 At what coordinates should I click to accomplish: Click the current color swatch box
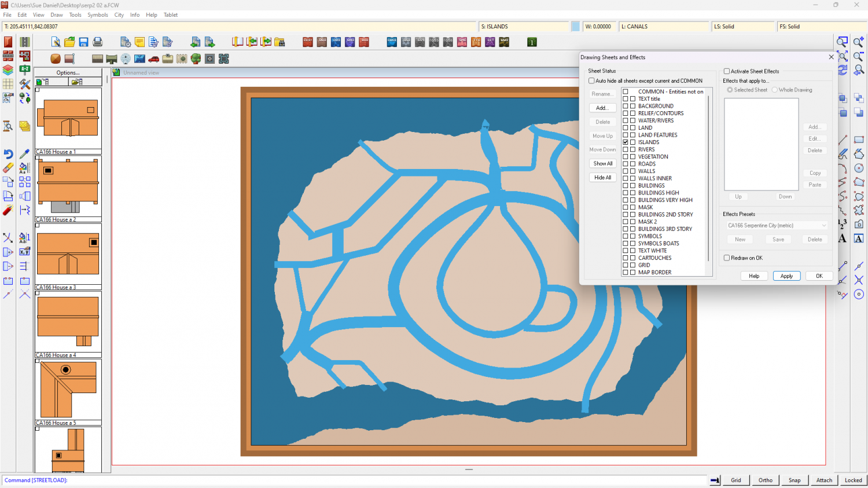click(x=575, y=27)
